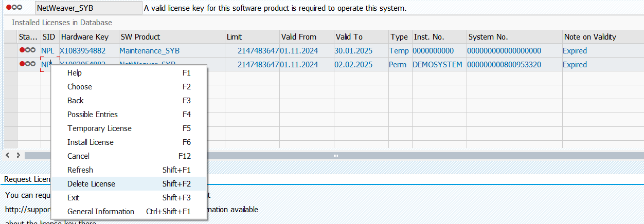Sort by Hardware Key column header
644x224 pixels.
88,37
